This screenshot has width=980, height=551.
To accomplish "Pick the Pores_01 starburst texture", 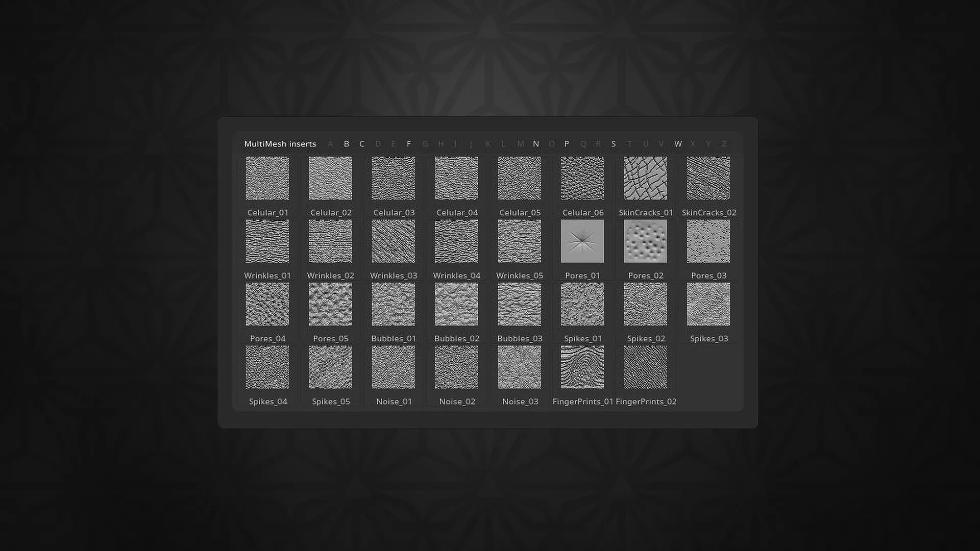I will pos(582,242).
